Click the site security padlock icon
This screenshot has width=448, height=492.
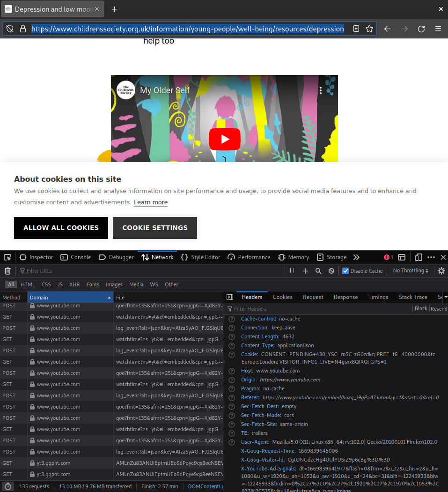tap(23, 29)
